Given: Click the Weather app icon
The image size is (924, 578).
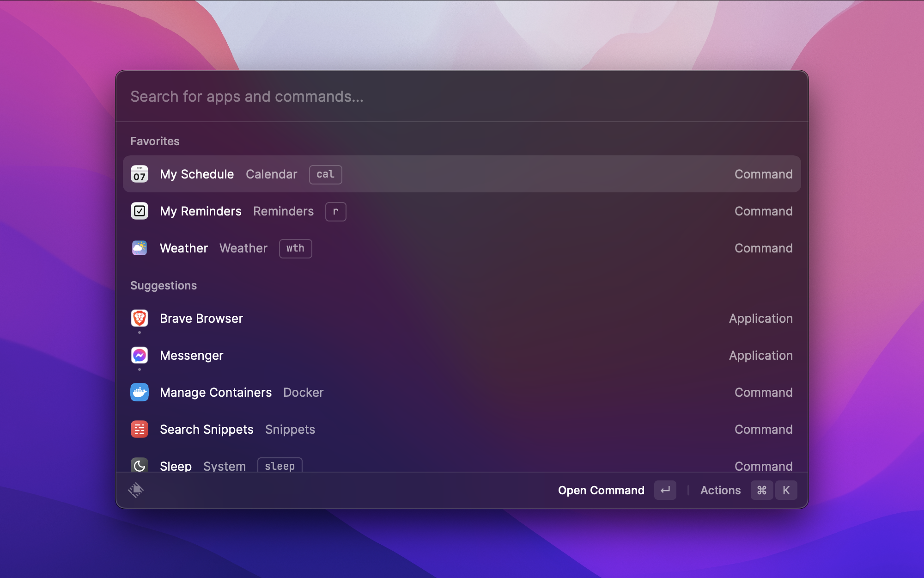Looking at the screenshot, I should [x=139, y=248].
